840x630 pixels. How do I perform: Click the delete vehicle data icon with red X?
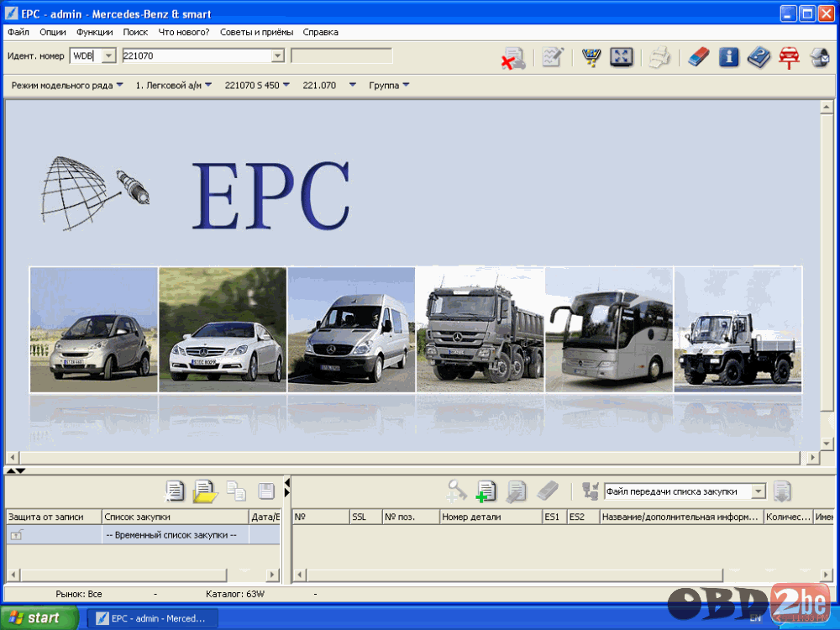[513, 57]
